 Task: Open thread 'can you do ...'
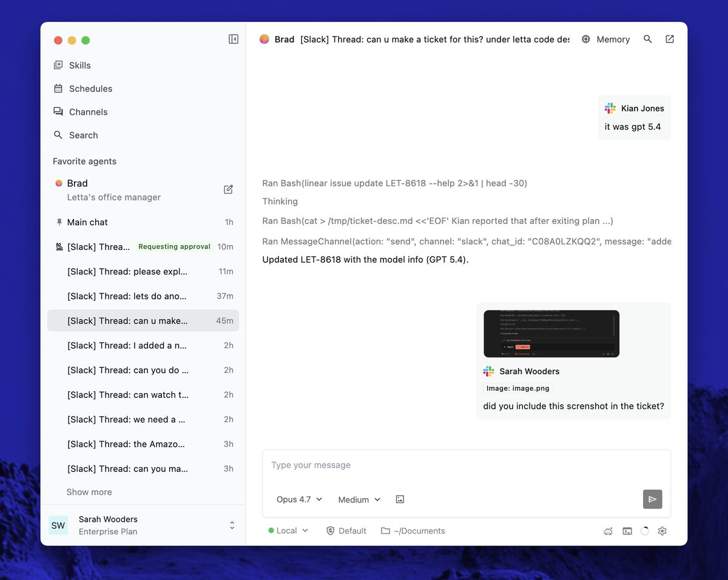click(x=143, y=370)
